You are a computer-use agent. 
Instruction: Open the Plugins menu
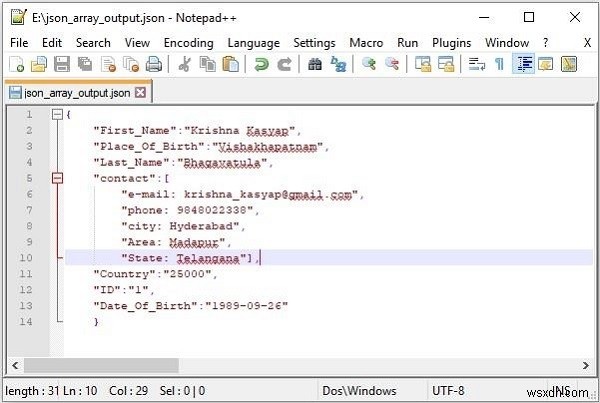452,43
